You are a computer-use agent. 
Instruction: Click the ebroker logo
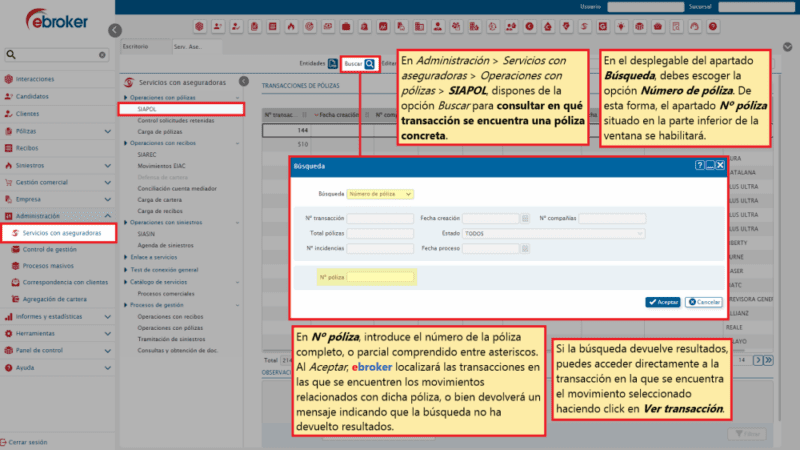tap(57, 20)
